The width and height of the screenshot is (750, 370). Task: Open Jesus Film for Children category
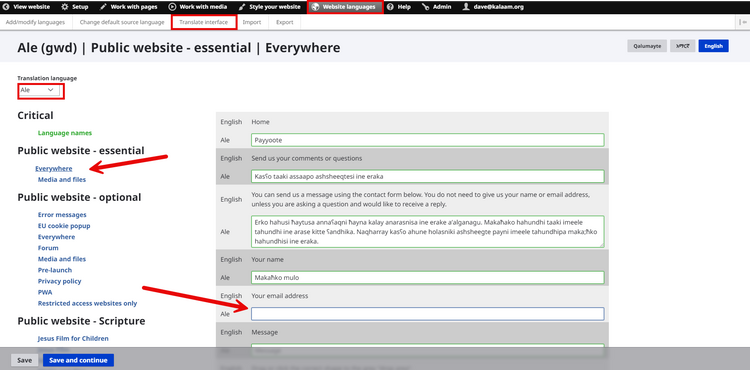[73, 338]
